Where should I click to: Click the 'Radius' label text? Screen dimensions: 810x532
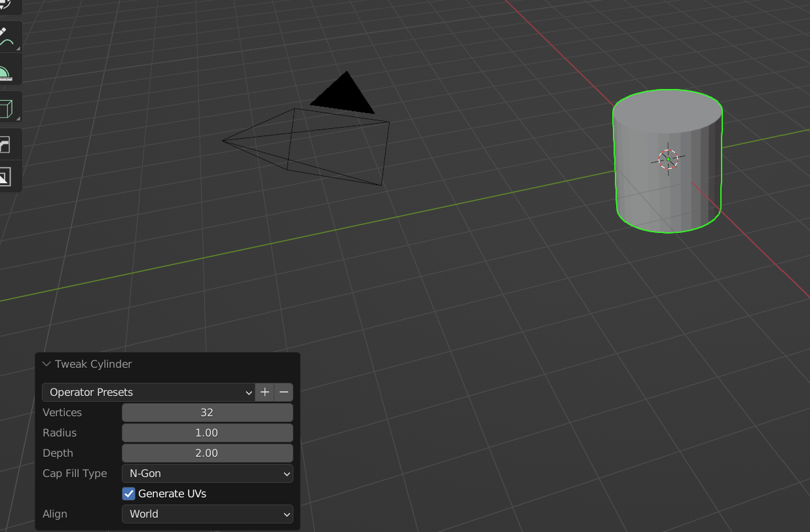click(x=60, y=433)
